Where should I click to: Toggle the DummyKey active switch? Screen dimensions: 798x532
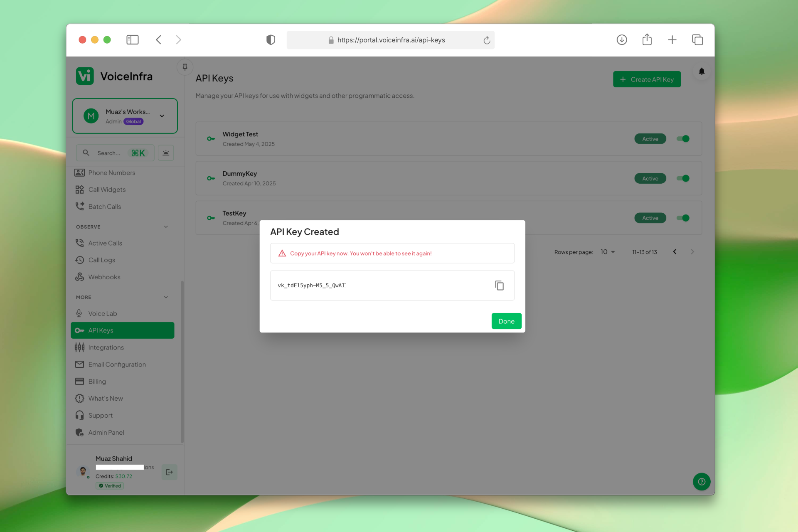[683, 178]
